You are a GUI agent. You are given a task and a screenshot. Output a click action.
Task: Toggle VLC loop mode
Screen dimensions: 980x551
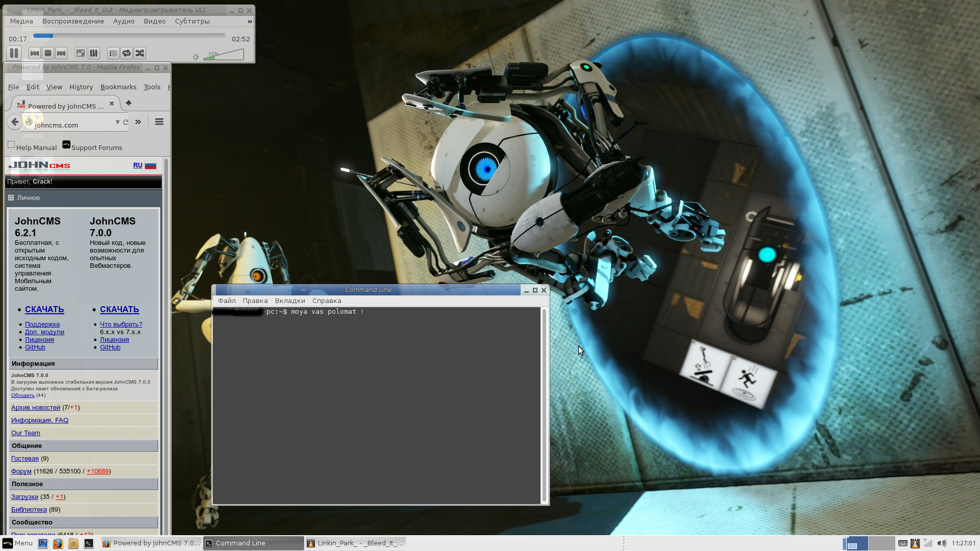click(127, 53)
